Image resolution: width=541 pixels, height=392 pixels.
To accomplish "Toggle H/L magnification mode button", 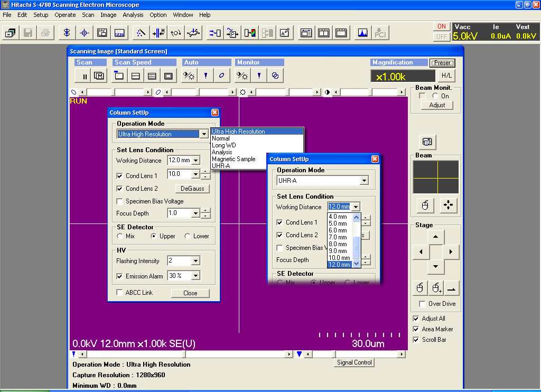I will pos(446,76).
